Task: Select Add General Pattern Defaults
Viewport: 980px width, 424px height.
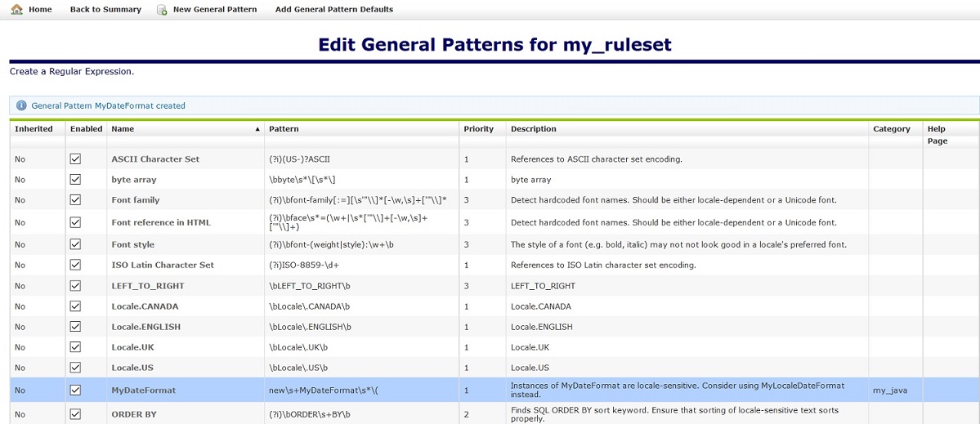Action: (x=333, y=10)
